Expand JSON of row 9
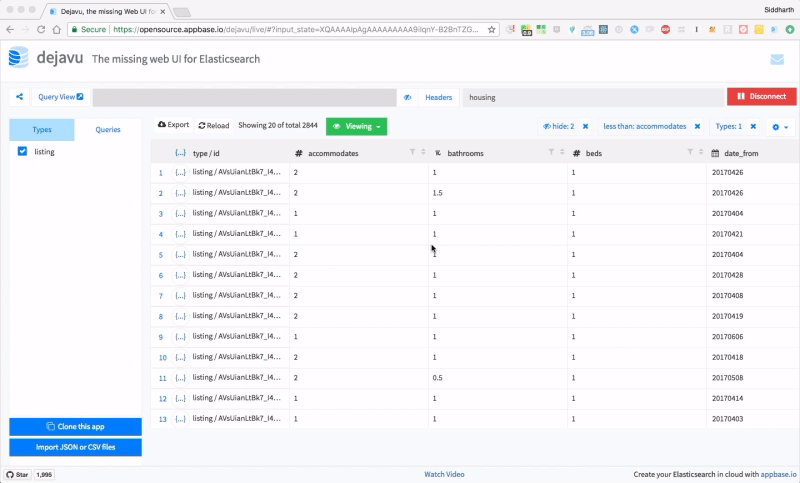 180,337
